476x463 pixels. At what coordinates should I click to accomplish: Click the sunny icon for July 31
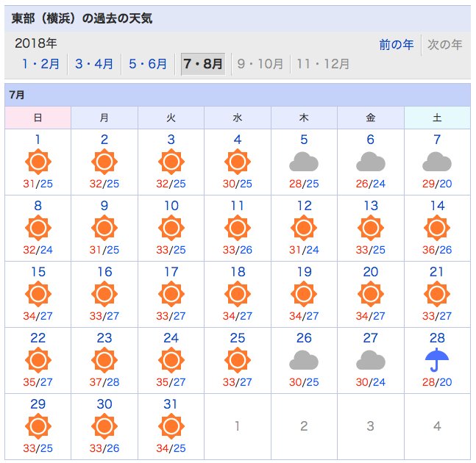(x=171, y=426)
